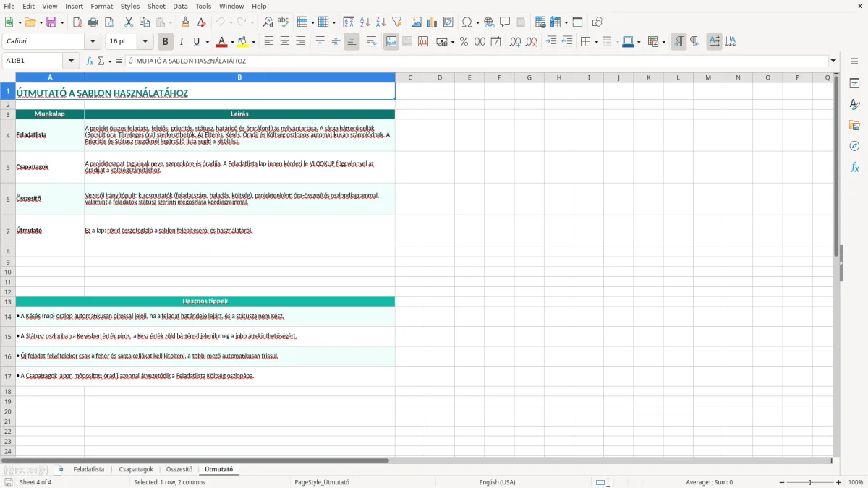Toggle Bold formatting
This screenshot has width=868, height=488.
(166, 42)
